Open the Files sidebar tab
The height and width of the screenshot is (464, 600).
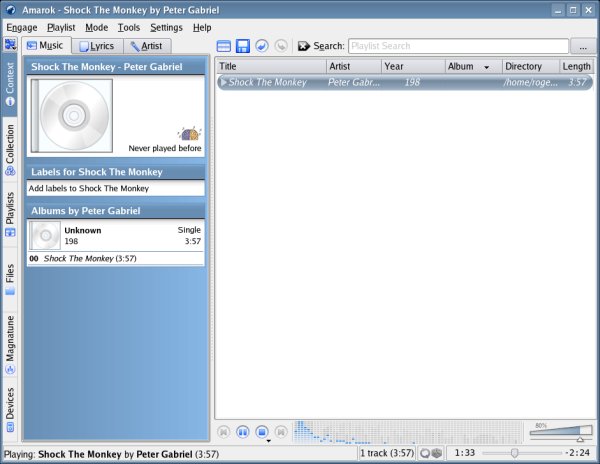[10, 279]
